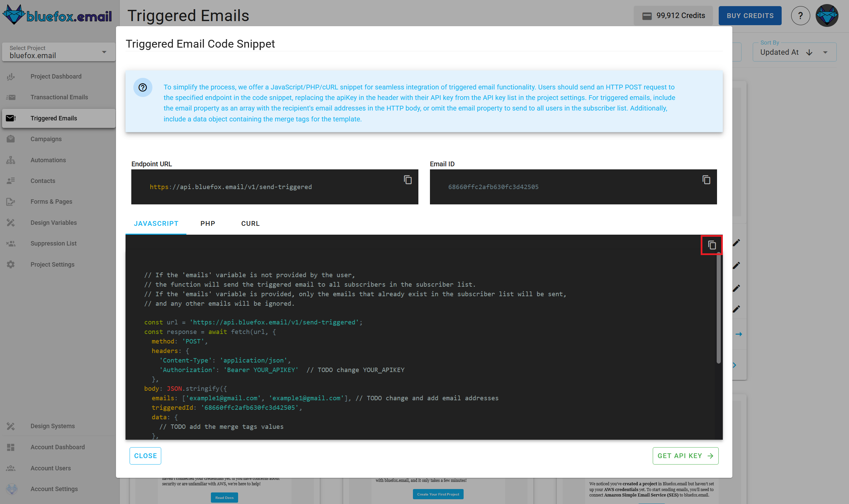
Task: Open the help question mark icon in the top bar
Action: coord(800,16)
